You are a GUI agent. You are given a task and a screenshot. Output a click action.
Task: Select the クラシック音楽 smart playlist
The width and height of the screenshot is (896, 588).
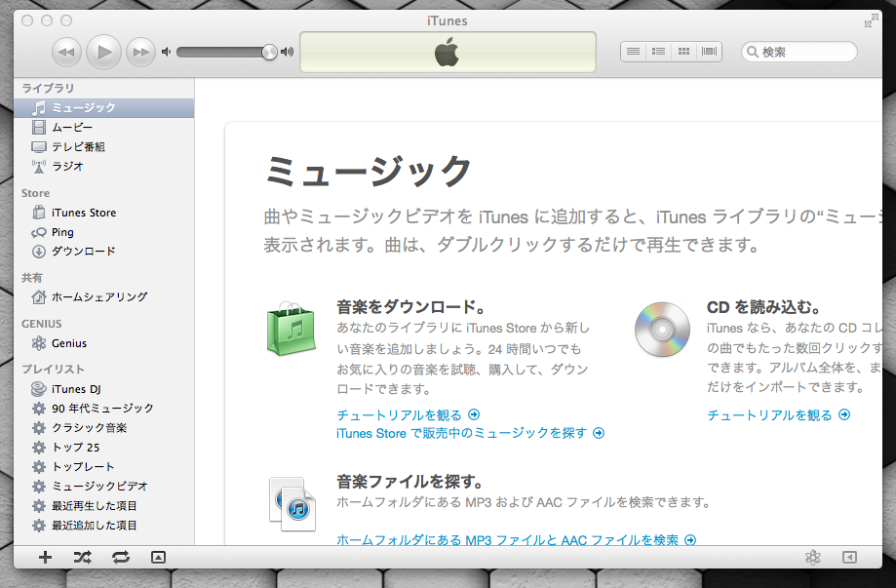pyautogui.click(x=103, y=428)
